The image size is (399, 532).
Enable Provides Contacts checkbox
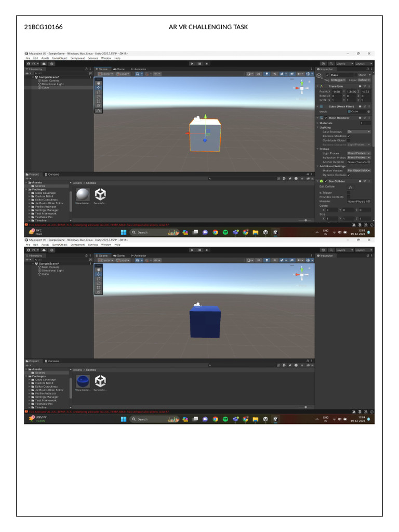[349, 197]
